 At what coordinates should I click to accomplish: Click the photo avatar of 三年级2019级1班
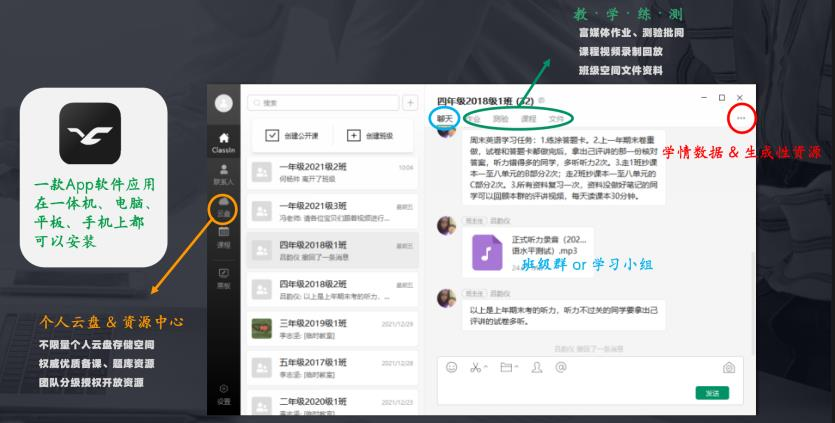(x=261, y=329)
